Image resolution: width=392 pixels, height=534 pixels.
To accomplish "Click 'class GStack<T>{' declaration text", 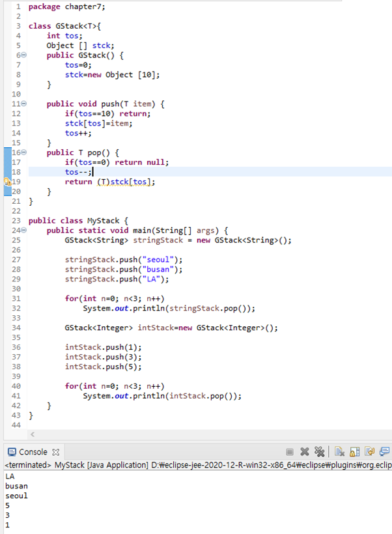I will pyautogui.click(x=64, y=26).
